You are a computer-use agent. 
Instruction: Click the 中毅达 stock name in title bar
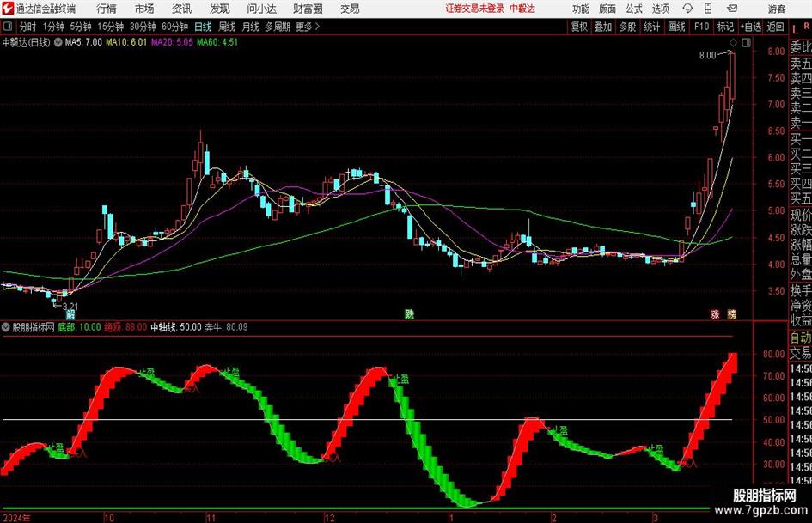pyautogui.click(x=522, y=9)
